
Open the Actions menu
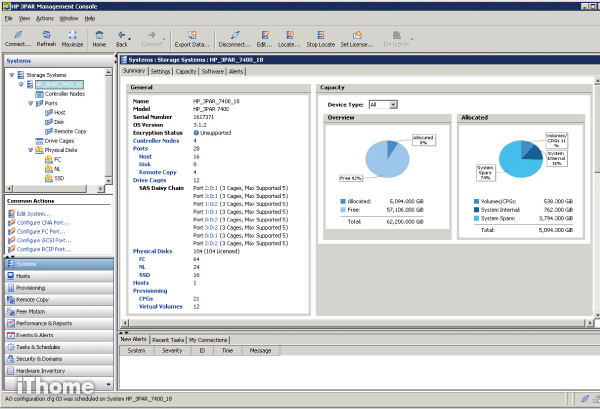tap(45, 18)
